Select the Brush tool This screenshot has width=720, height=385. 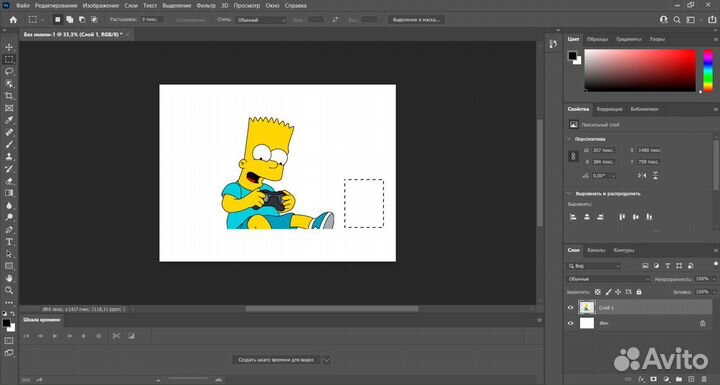tap(9, 145)
